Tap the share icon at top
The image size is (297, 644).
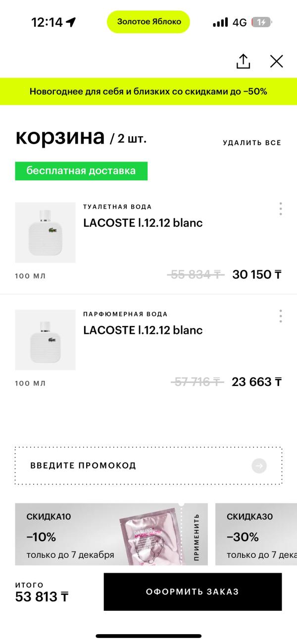(x=243, y=61)
